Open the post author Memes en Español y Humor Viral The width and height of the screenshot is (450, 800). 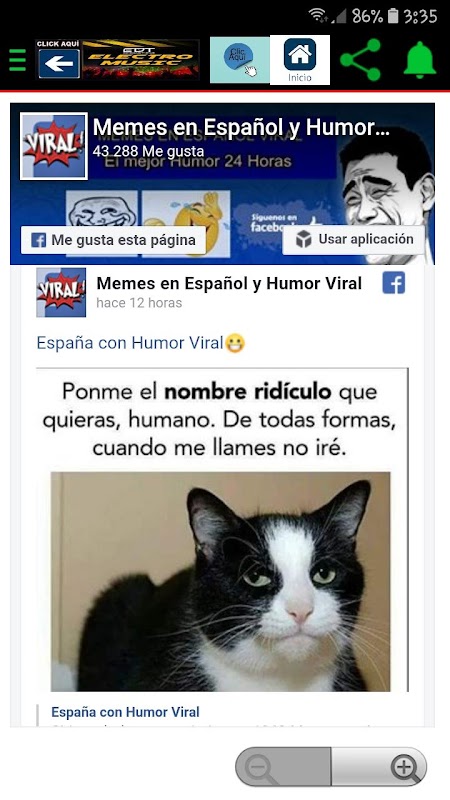[x=229, y=283]
